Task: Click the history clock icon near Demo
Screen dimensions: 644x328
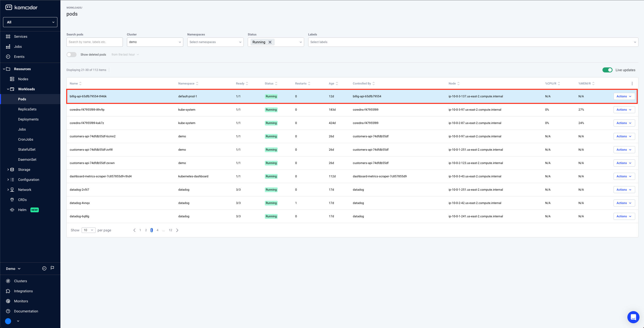Action: click(x=44, y=268)
